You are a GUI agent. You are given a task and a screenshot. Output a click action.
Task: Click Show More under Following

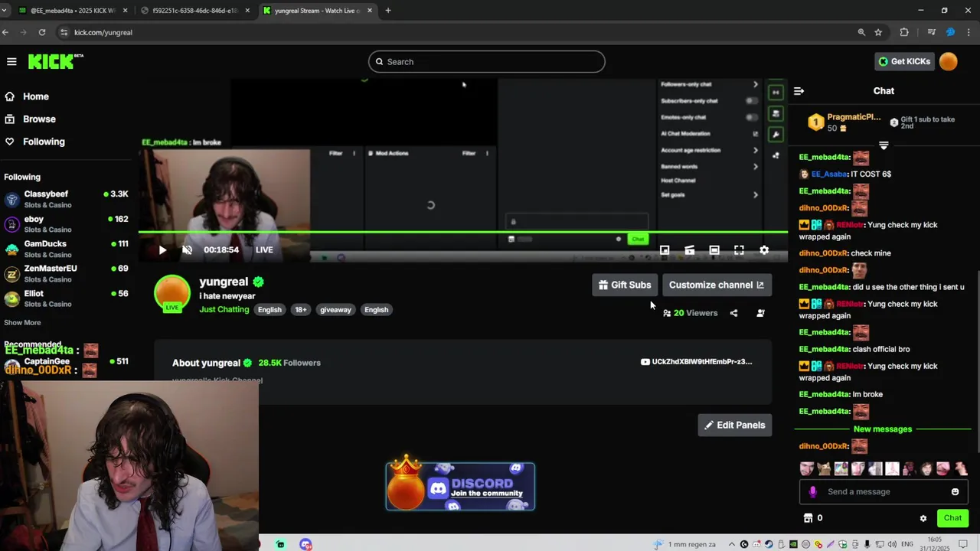(x=22, y=322)
